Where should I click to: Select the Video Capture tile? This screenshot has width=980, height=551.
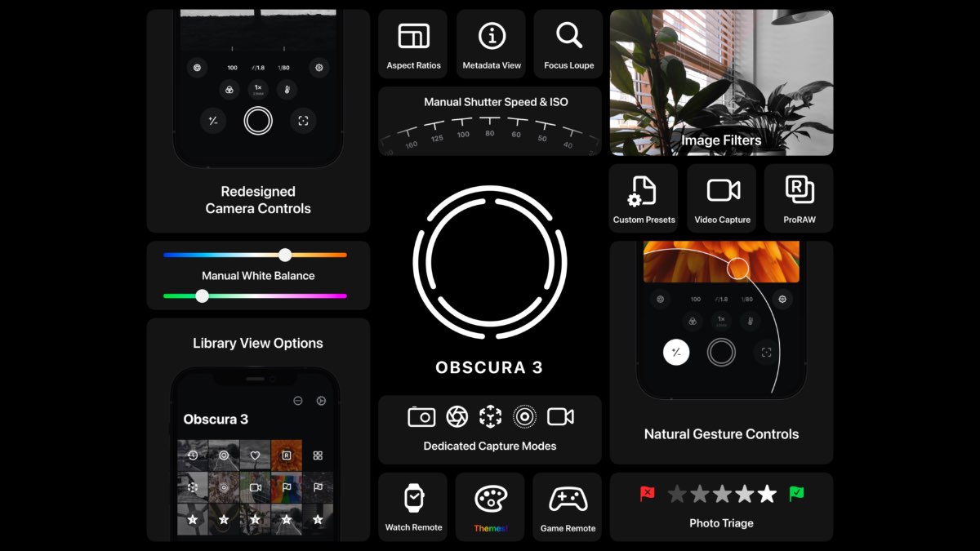[723, 198]
